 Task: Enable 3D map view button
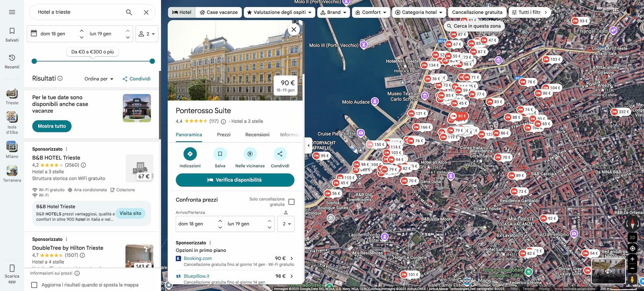point(632,237)
